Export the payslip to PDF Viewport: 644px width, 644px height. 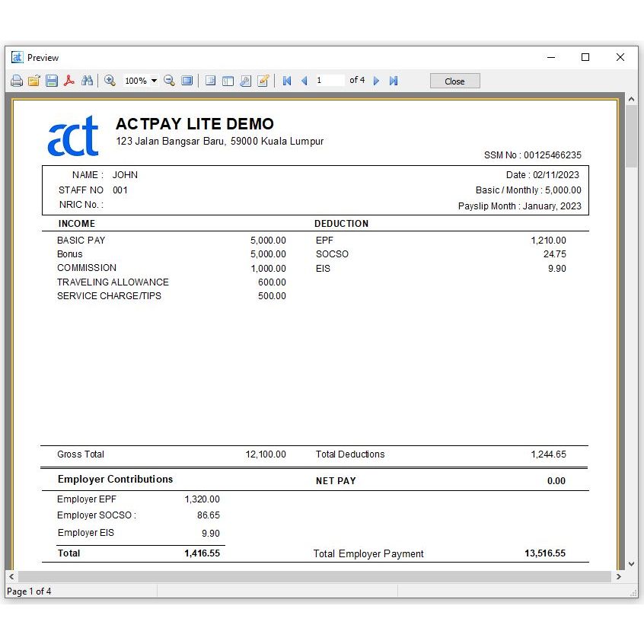point(69,81)
